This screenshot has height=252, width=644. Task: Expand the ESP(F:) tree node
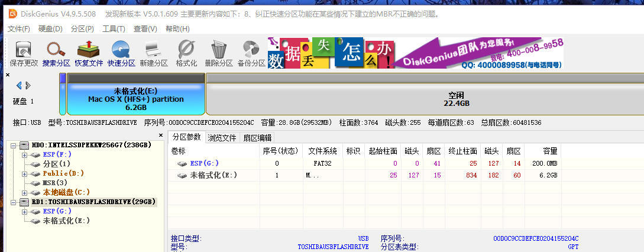25,155
